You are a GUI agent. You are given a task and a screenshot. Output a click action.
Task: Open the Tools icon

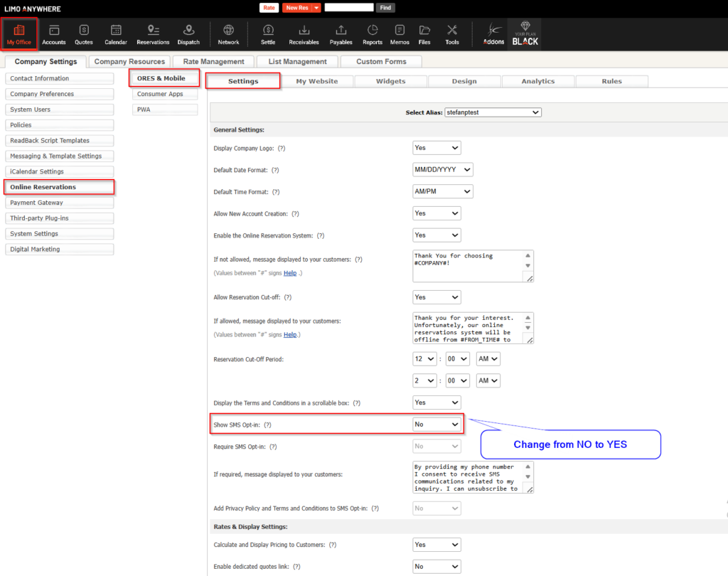[452, 34]
